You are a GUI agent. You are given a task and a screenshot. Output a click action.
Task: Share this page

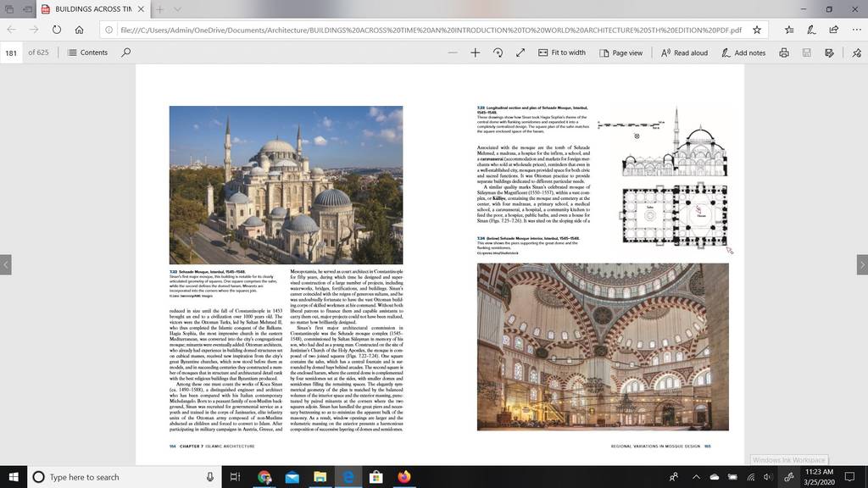coord(834,30)
